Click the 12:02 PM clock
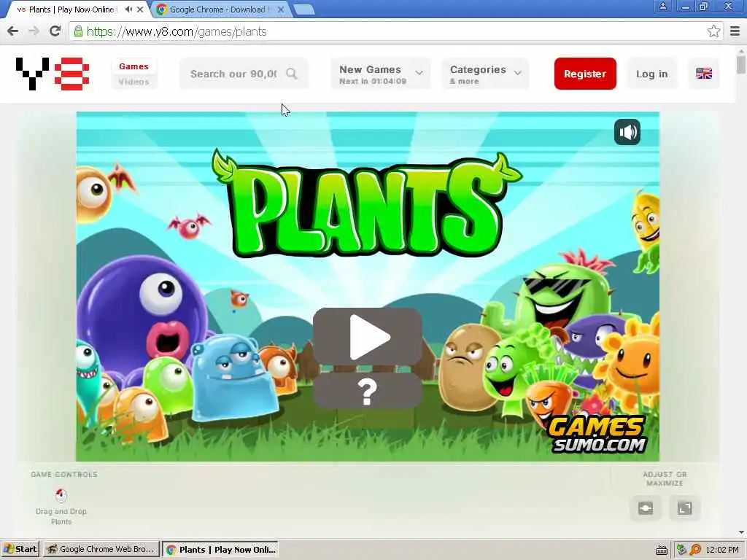747x560 pixels. click(722, 550)
